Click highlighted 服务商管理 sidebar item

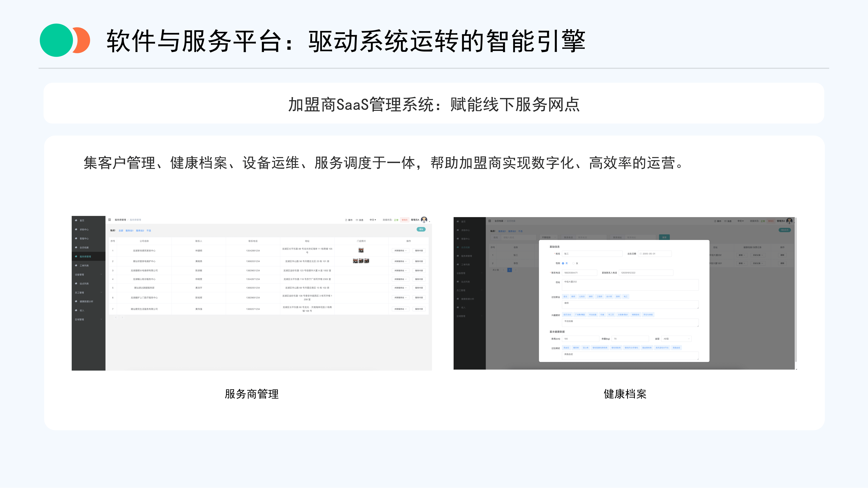pyautogui.click(x=85, y=257)
